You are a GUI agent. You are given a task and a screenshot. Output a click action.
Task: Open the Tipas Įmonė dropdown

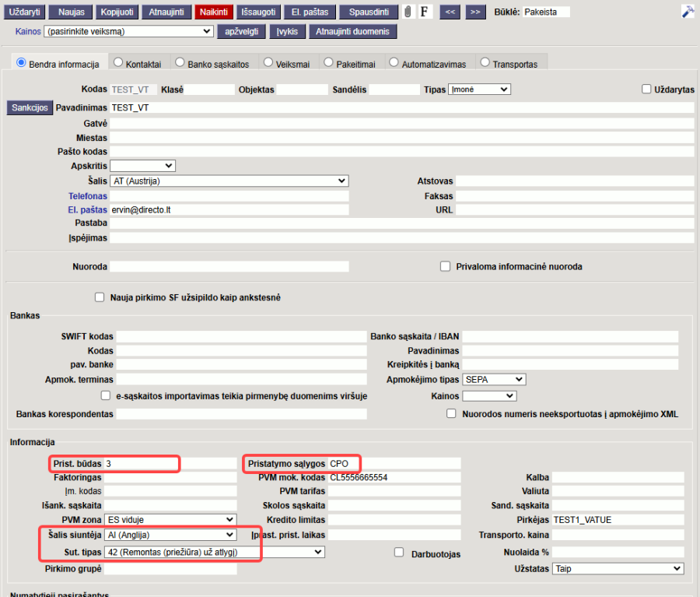click(x=479, y=90)
